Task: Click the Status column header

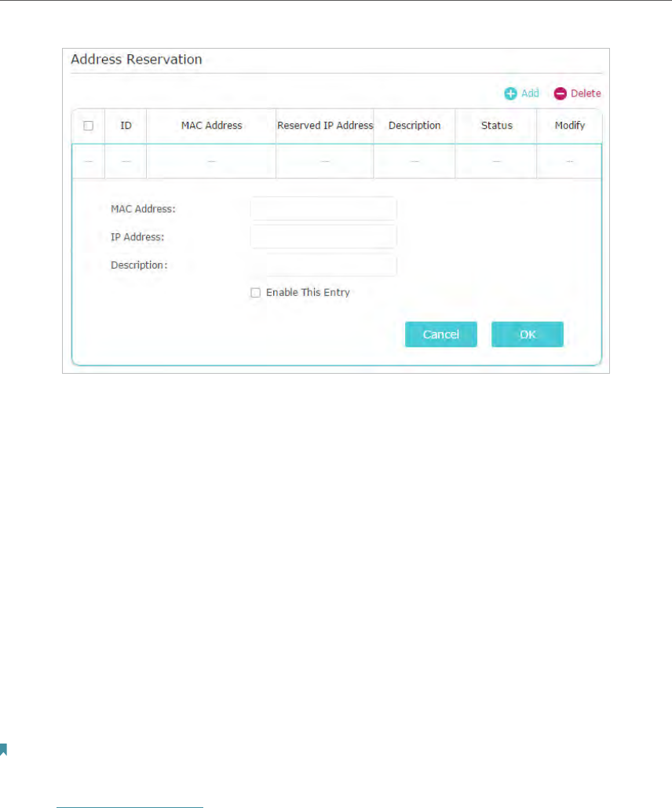Action: pos(496,125)
